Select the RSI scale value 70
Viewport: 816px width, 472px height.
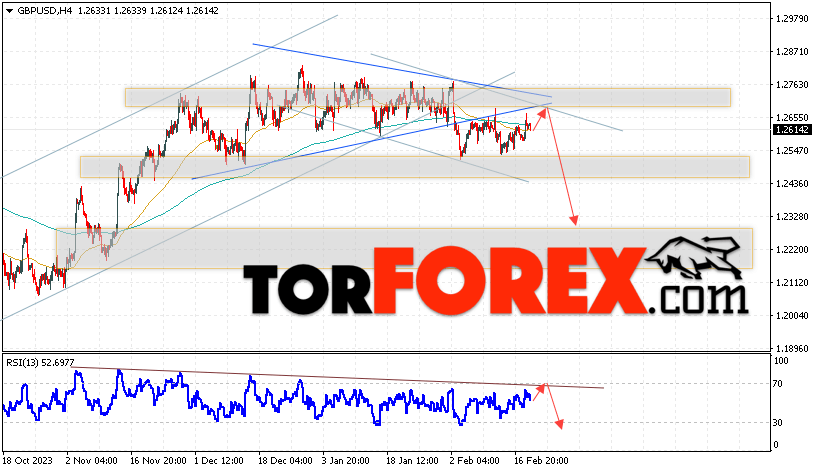(777, 384)
